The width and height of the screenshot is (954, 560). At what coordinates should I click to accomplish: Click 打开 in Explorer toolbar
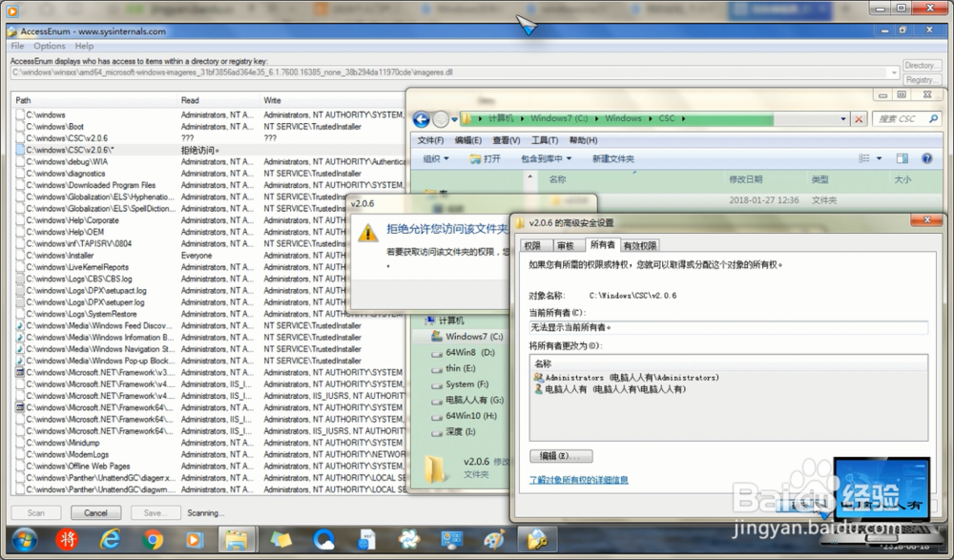485,159
